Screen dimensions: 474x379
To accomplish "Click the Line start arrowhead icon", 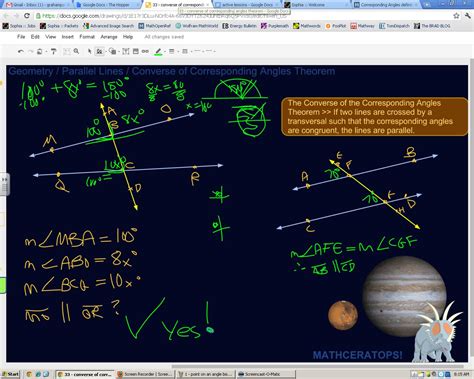I will [197, 51].
